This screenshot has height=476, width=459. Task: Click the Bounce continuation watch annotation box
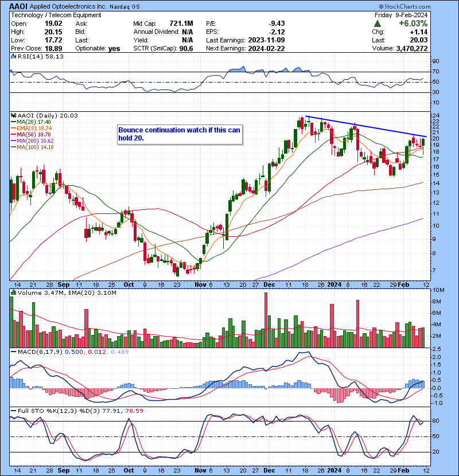(180, 134)
